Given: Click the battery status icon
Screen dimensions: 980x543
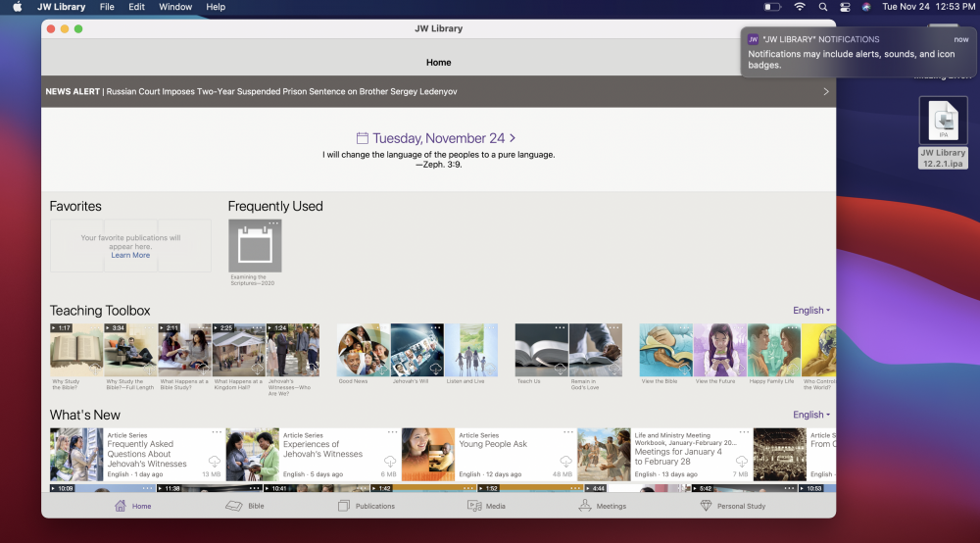Looking at the screenshot, I should click(772, 7).
